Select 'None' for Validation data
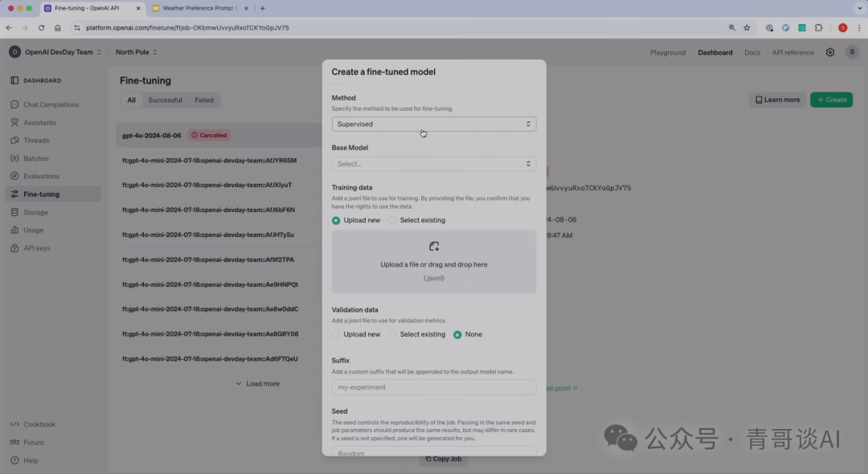This screenshot has width=868, height=474. (458, 334)
